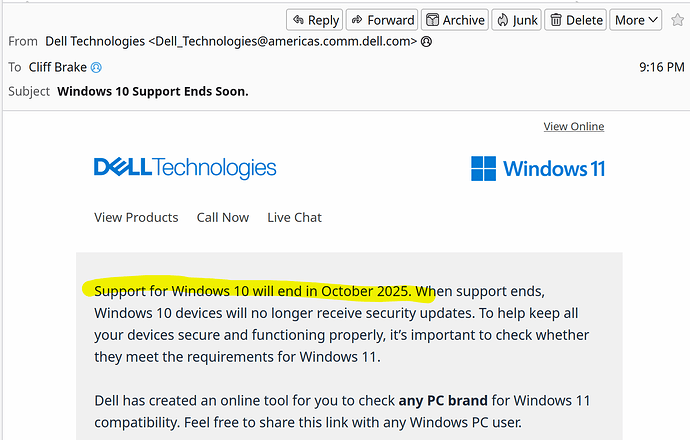
Task: Click the contact icon next to Cliff Brake
Action: click(97, 67)
